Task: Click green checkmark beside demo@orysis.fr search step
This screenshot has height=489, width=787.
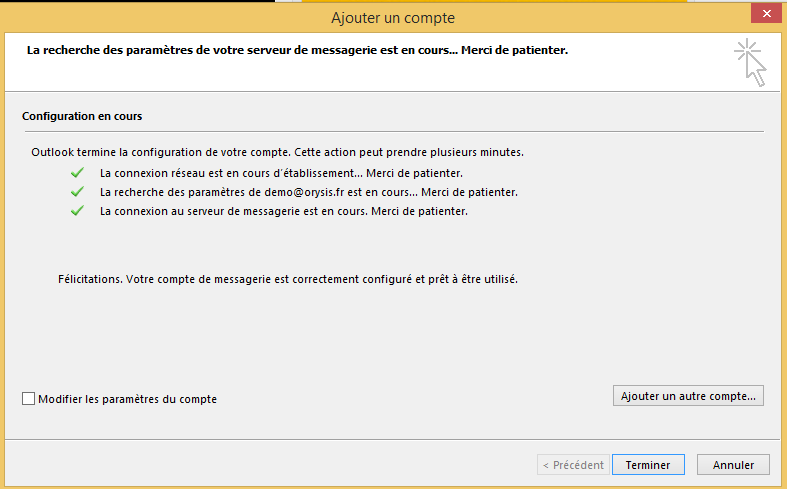Action: click(x=76, y=192)
